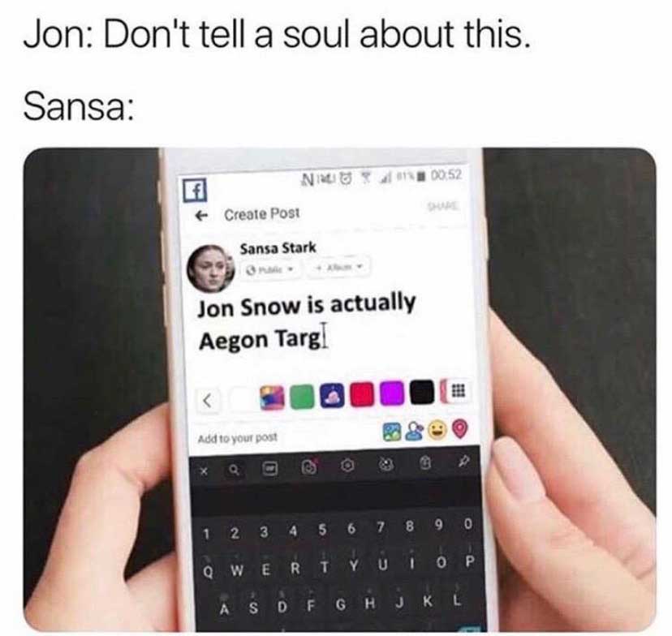Open the more backgrounds grid icon
This screenshot has width=672, height=636.
coord(458,390)
